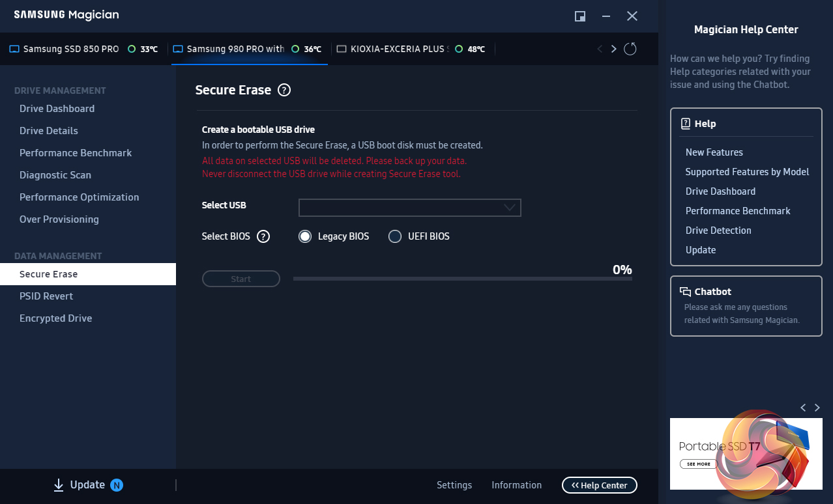
Task: Click the Samsung SSD 850 PRO drive icon
Action: (14, 49)
